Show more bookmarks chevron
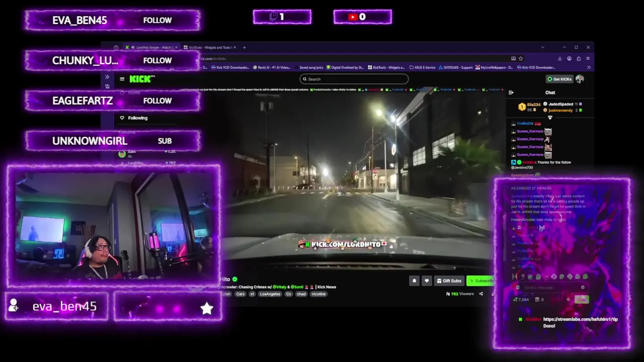 pyautogui.click(x=589, y=67)
